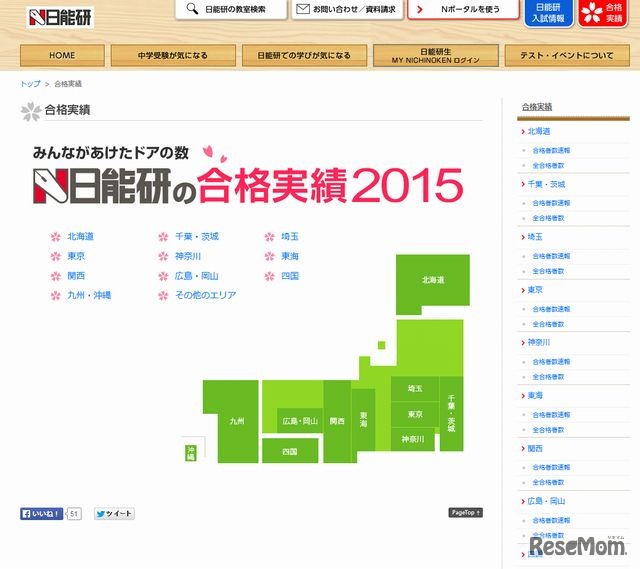Open 東海 in the right sidebar
The height and width of the screenshot is (569, 640).
pos(535,396)
